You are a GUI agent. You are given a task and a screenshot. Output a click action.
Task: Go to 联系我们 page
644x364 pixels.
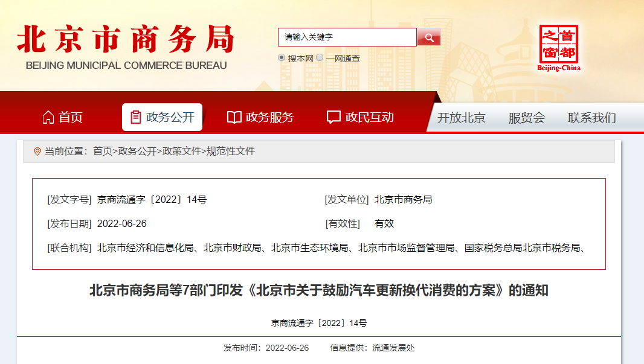(591, 118)
